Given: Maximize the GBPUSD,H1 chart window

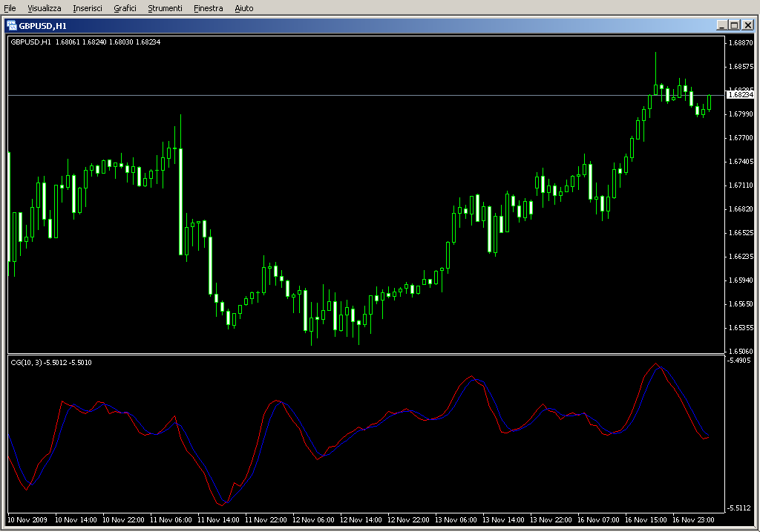Looking at the screenshot, I should pyautogui.click(x=734, y=25).
